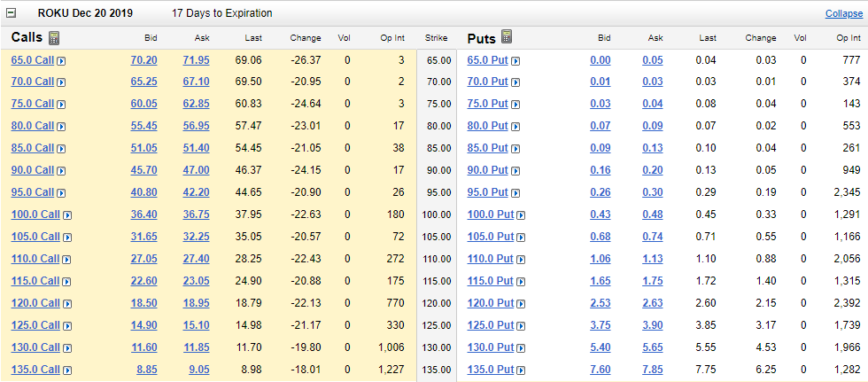Screen dimensions: 868x382
Task: Click arrow icon beside 80.0 Put
Action: click(x=515, y=127)
